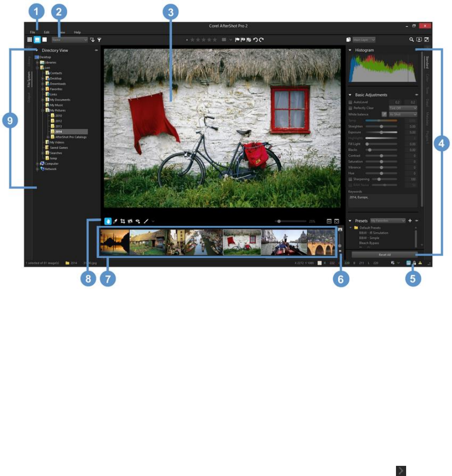Viewport: 452px width, 476px height.
Task: Clear the image flag
Action: pyautogui.click(x=249, y=40)
